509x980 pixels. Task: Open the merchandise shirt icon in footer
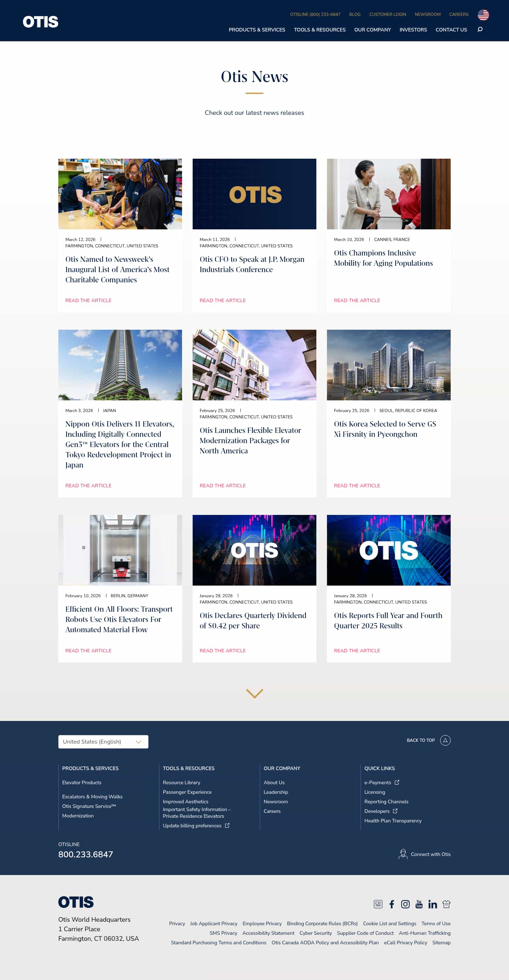[x=446, y=904]
